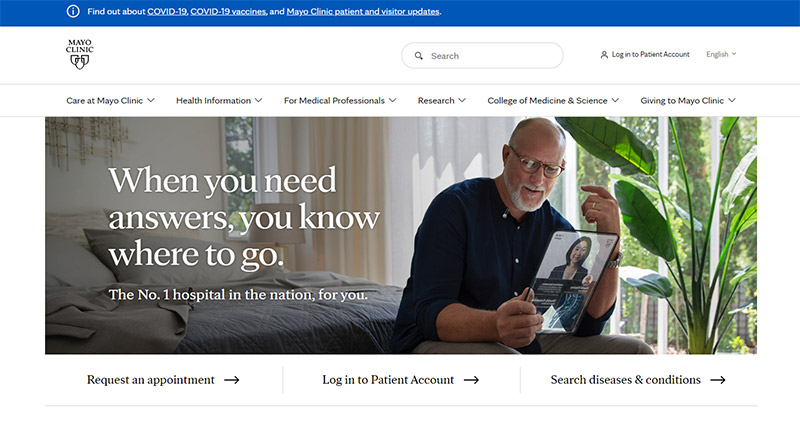The image size is (800, 423).
Task: Open Mayo Clinic patient and visitor updates
Action: 363,11
